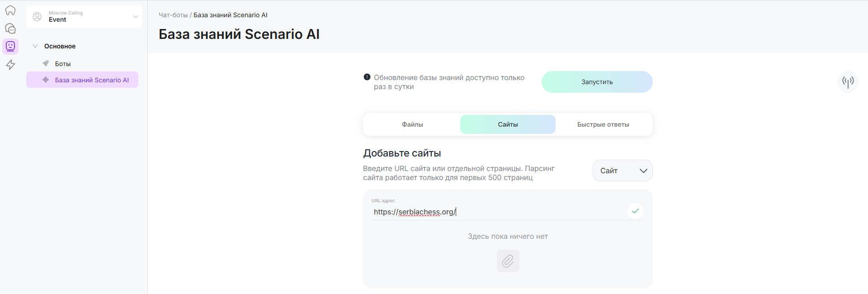Switch to the Файлы tab

[412, 124]
